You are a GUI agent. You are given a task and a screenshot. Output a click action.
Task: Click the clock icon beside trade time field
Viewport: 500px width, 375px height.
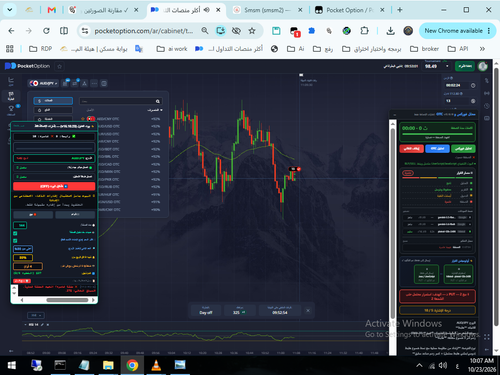[x=473, y=85]
